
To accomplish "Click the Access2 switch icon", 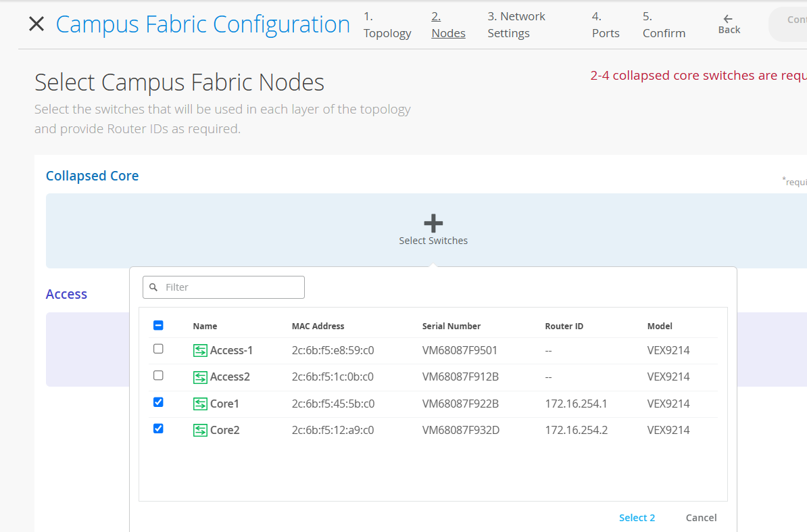I will (x=200, y=377).
